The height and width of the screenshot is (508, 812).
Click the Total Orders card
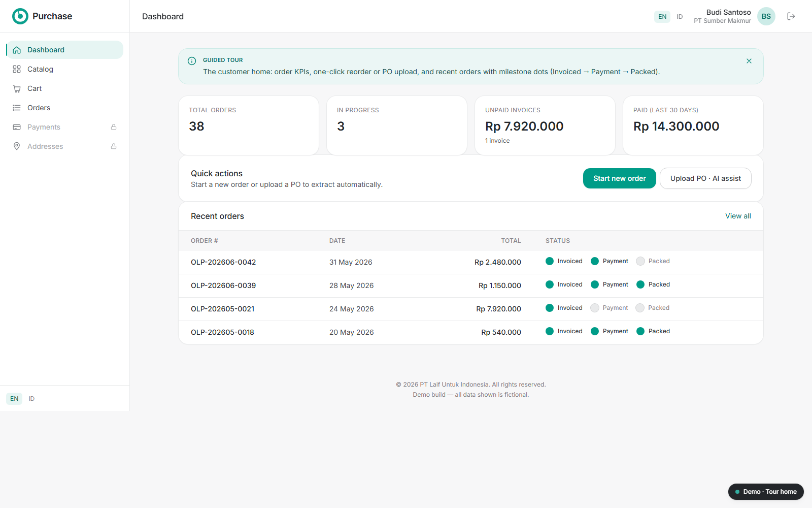(249, 125)
